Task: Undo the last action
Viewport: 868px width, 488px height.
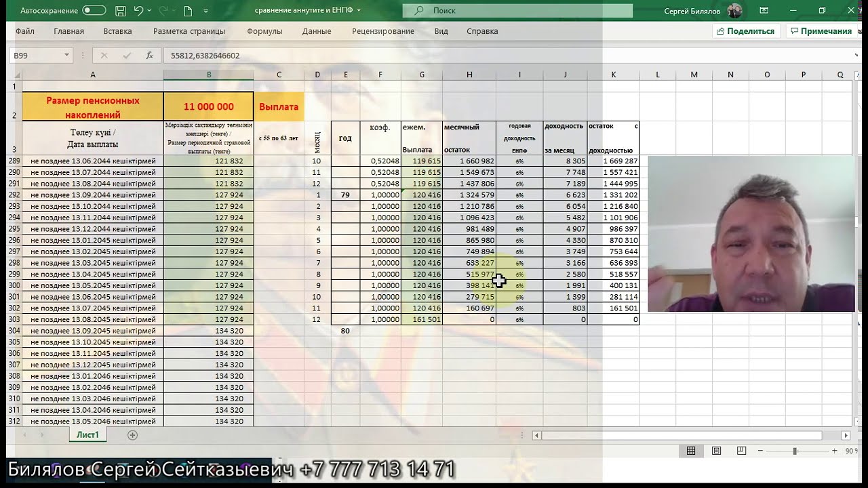Action: point(138,11)
